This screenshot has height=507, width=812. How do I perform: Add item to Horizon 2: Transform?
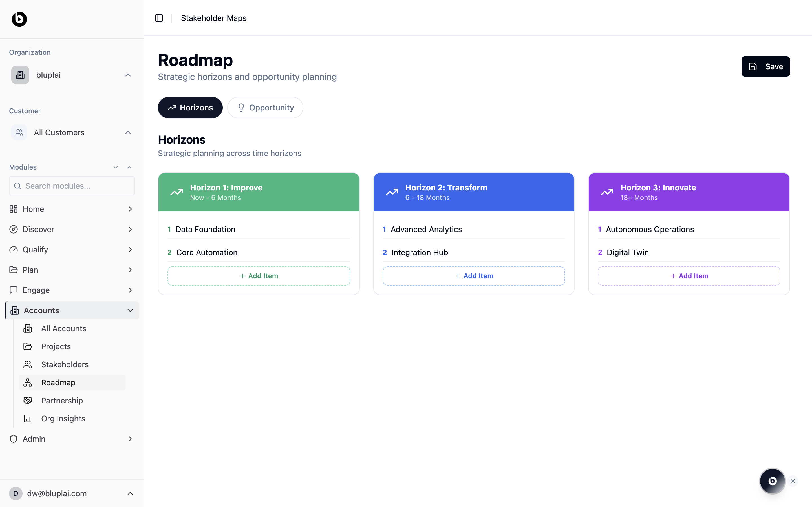click(473, 276)
